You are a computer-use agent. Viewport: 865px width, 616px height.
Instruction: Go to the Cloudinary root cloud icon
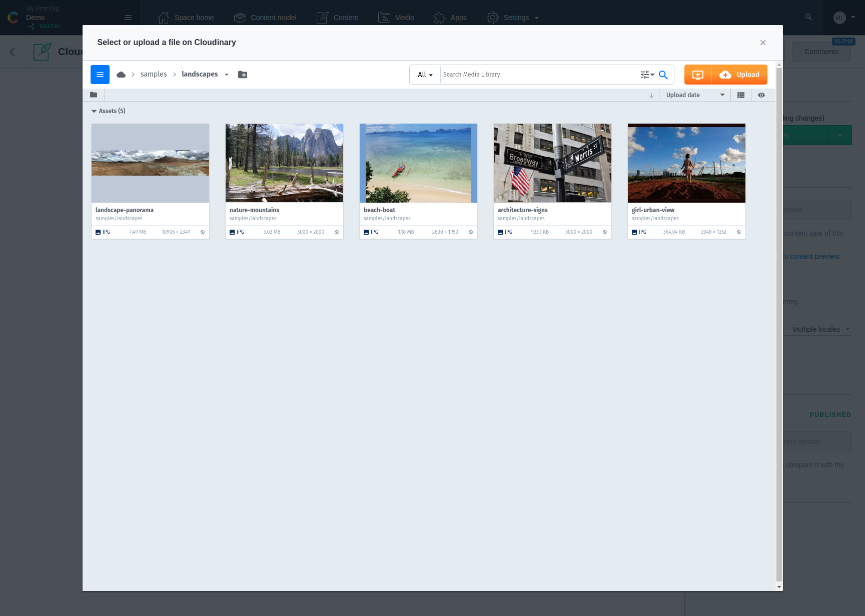121,75
